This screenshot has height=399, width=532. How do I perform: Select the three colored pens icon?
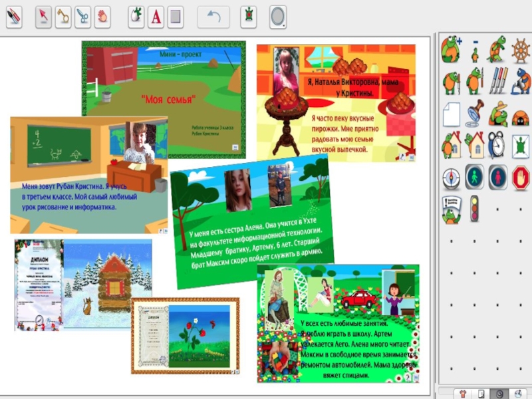click(x=498, y=80)
